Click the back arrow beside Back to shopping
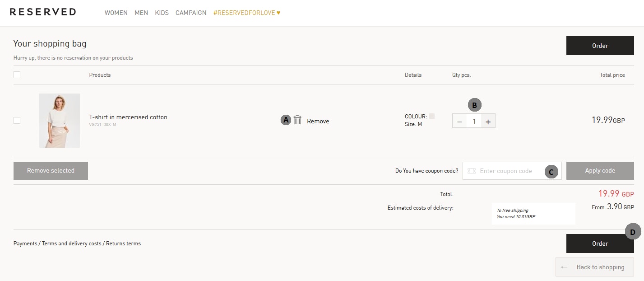 click(x=564, y=267)
